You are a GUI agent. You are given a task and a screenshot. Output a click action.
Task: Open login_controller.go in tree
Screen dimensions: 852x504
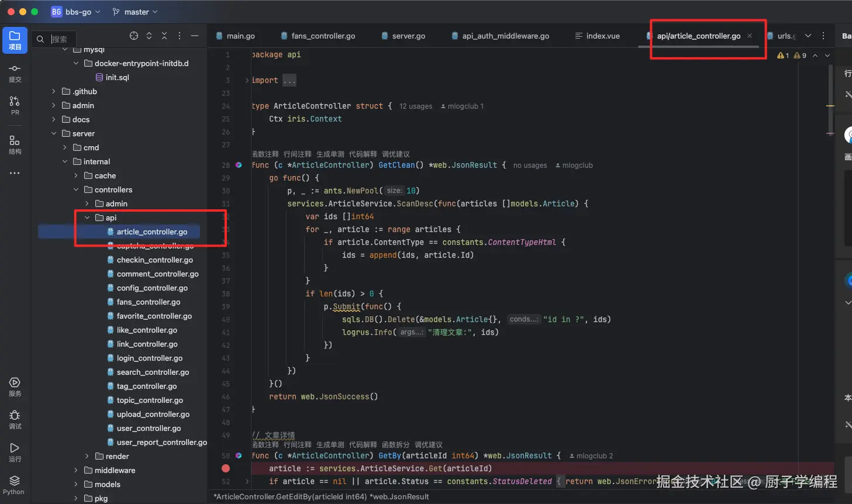pyautogui.click(x=145, y=358)
